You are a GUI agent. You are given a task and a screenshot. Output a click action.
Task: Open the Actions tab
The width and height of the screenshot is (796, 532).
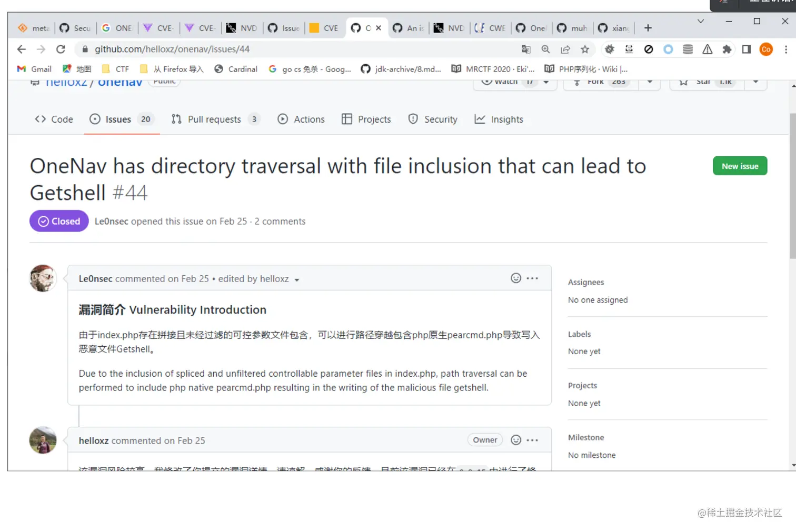click(x=301, y=119)
